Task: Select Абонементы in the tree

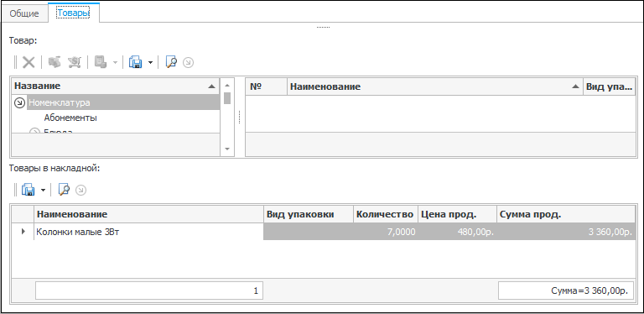Action: click(70, 118)
